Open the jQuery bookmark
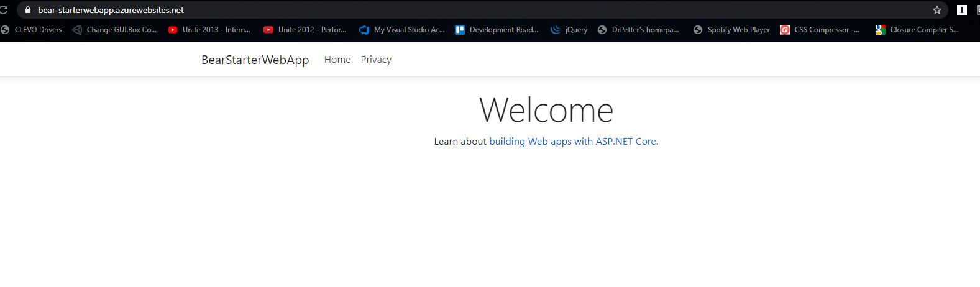The height and width of the screenshot is (287, 980). click(569, 30)
